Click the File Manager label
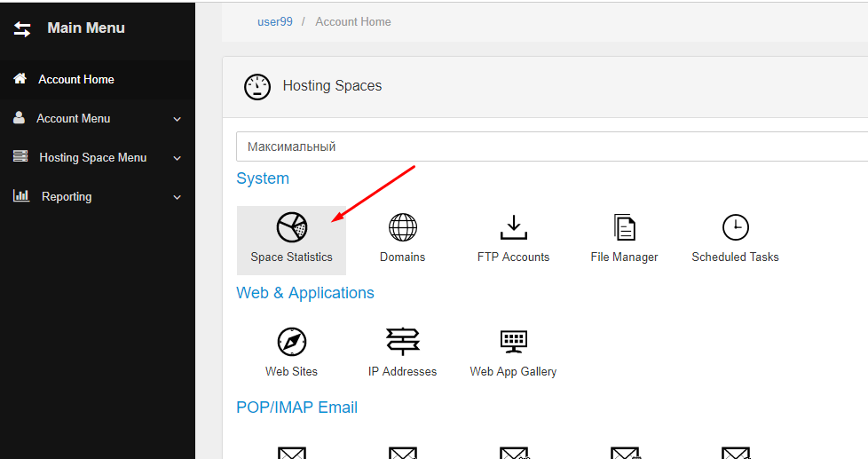This screenshot has height=459, width=868. click(625, 257)
